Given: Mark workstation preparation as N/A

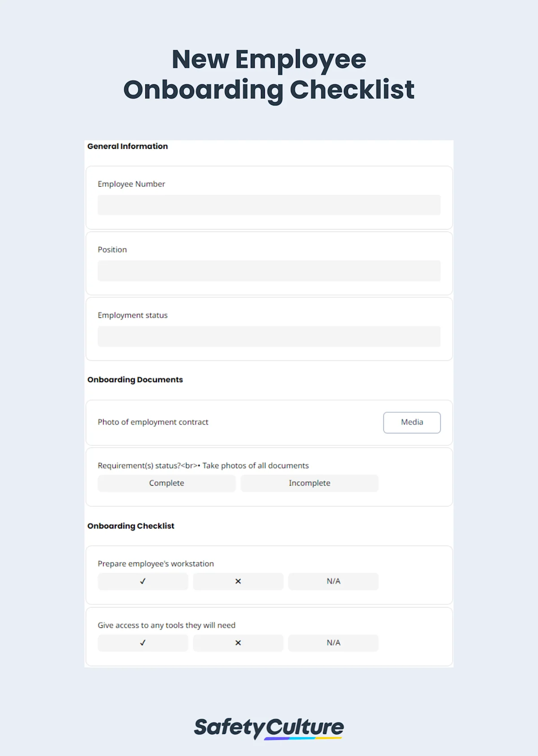Looking at the screenshot, I should 334,581.
